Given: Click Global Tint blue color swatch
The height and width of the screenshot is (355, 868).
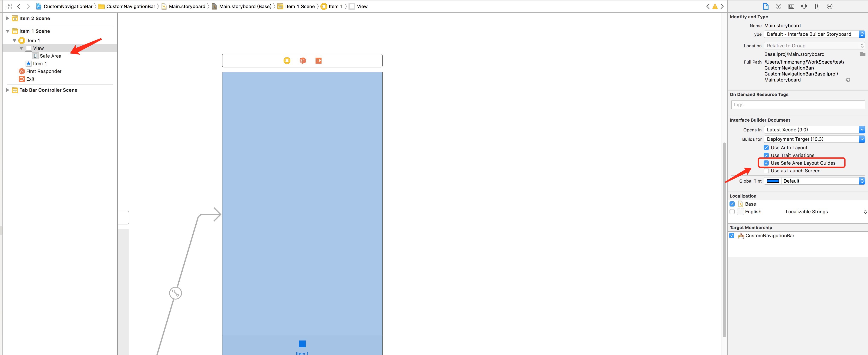Looking at the screenshot, I should pyautogui.click(x=773, y=181).
